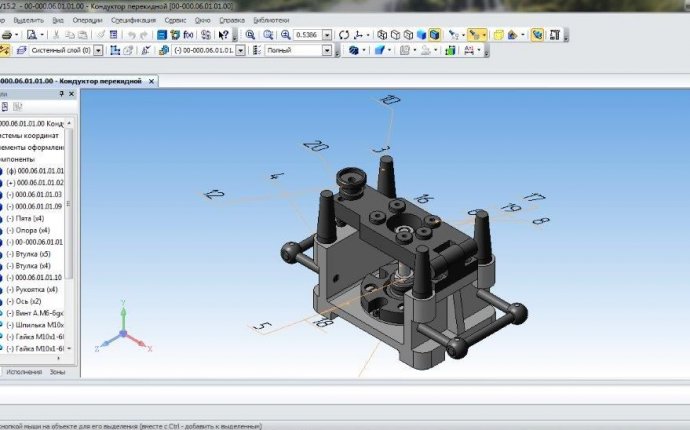The image size is (690, 430).
Task: Click the context help arrow-question icon
Action: tap(224, 35)
